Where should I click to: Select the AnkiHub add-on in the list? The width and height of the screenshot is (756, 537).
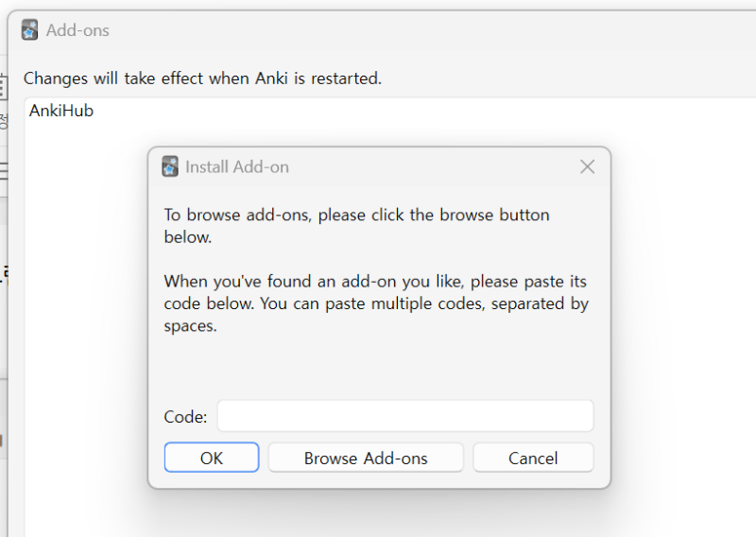coord(61,112)
